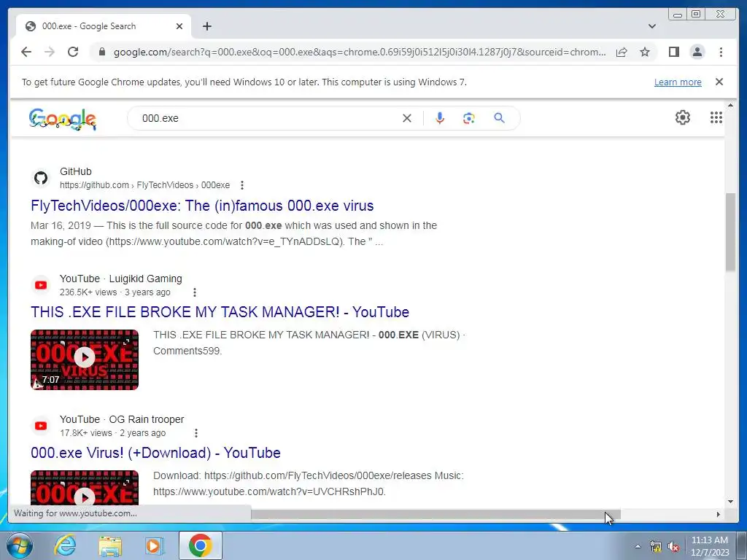Open more options for Luigikid Gaming result
Image resolution: width=747 pixels, height=560 pixels.
[194, 292]
